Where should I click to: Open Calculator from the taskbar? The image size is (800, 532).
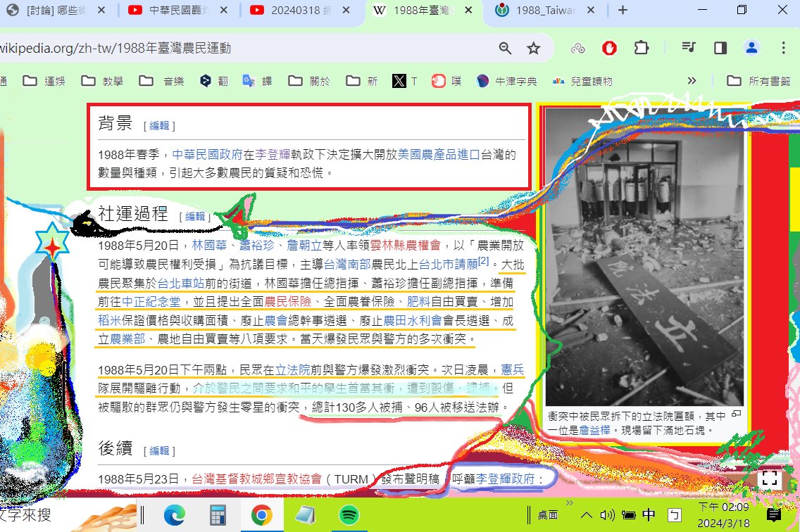(x=218, y=515)
